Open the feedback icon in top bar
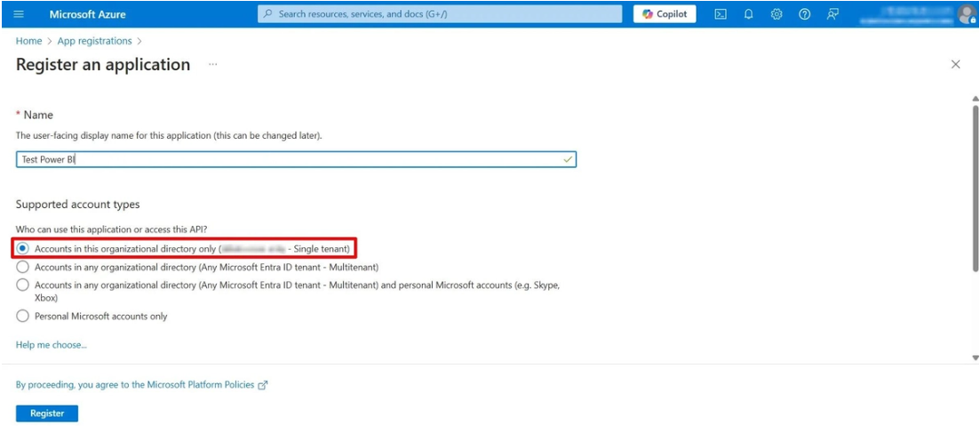This screenshot has height=426, width=980. (832, 13)
